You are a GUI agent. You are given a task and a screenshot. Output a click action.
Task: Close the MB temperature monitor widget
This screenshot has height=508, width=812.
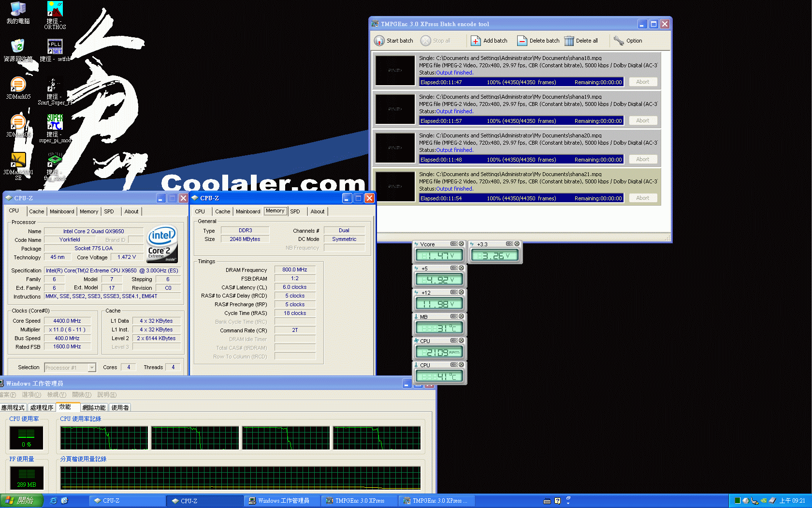coord(461,316)
